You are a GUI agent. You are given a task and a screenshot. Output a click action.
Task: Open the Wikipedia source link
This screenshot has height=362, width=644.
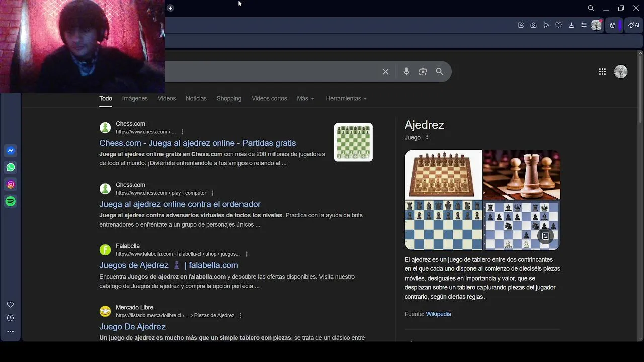[x=439, y=314]
